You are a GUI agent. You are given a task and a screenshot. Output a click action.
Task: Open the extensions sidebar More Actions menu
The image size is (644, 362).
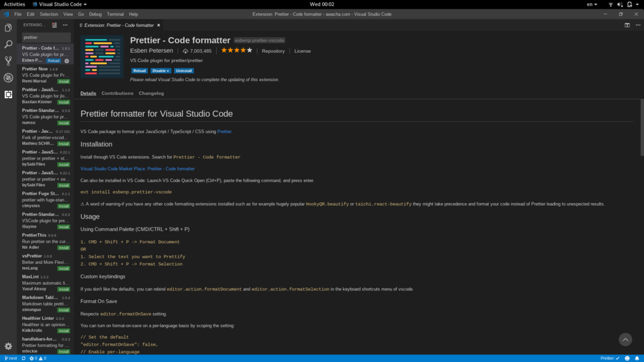tap(65, 25)
